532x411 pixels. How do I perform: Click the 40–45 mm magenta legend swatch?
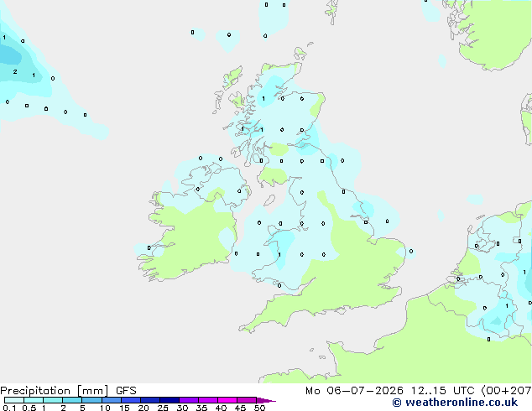(227, 400)
